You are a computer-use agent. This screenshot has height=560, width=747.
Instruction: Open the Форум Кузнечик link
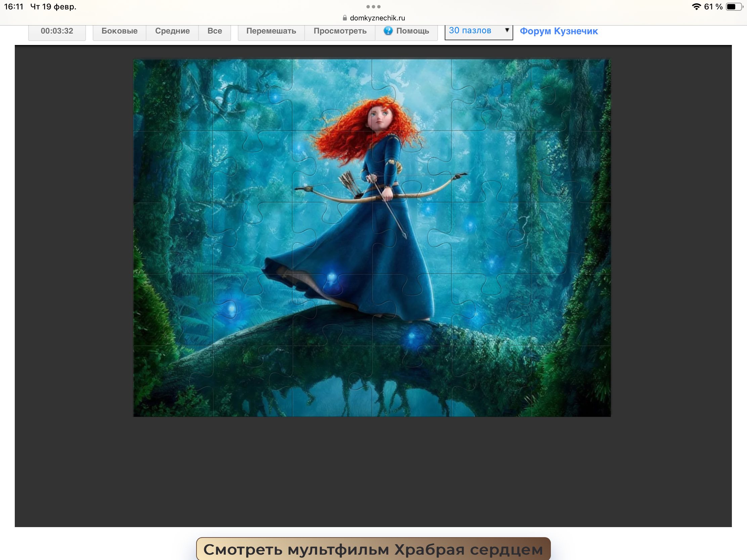click(x=559, y=31)
